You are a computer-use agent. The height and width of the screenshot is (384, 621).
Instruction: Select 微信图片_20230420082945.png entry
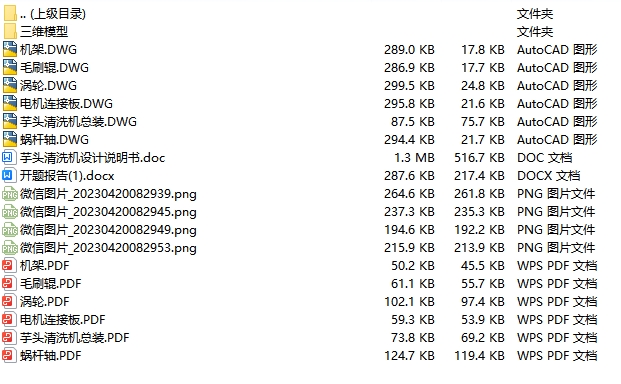click(108, 212)
